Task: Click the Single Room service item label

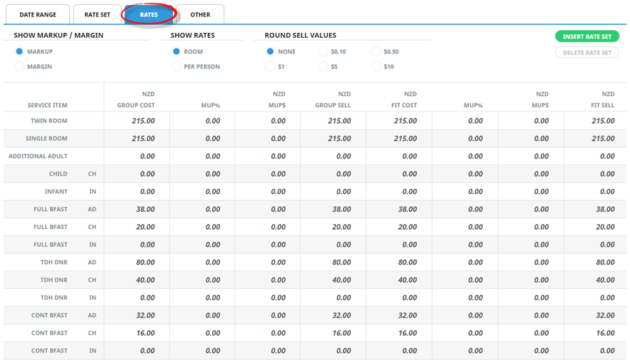Action: pos(46,138)
